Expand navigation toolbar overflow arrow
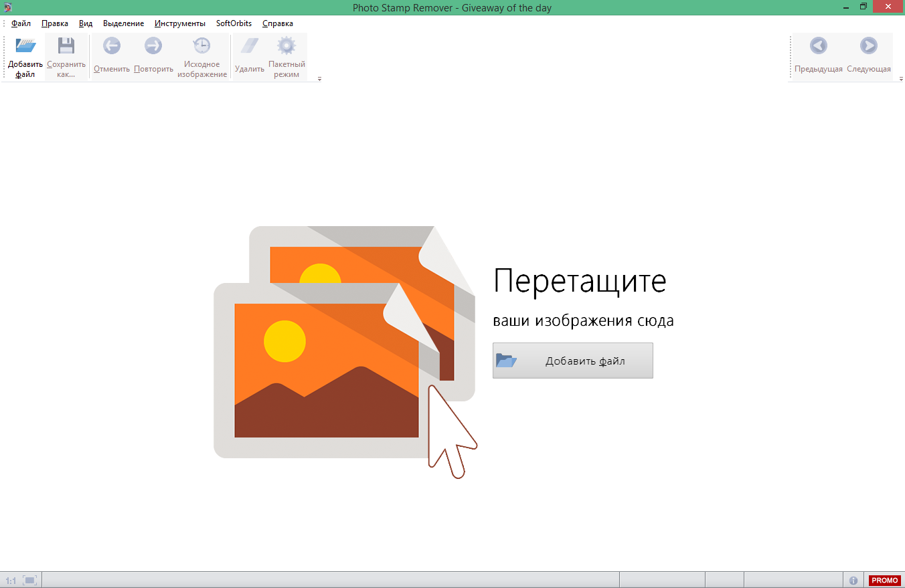 [x=900, y=79]
